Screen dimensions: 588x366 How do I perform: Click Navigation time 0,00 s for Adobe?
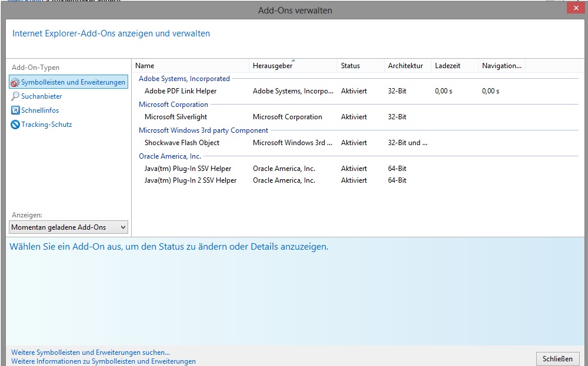pyautogui.click(x=490, y=91)
